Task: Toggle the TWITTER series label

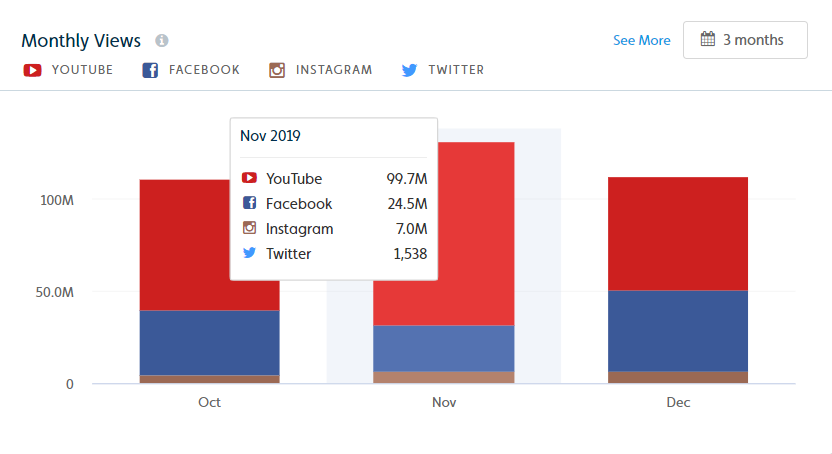Action: [456, 70]
